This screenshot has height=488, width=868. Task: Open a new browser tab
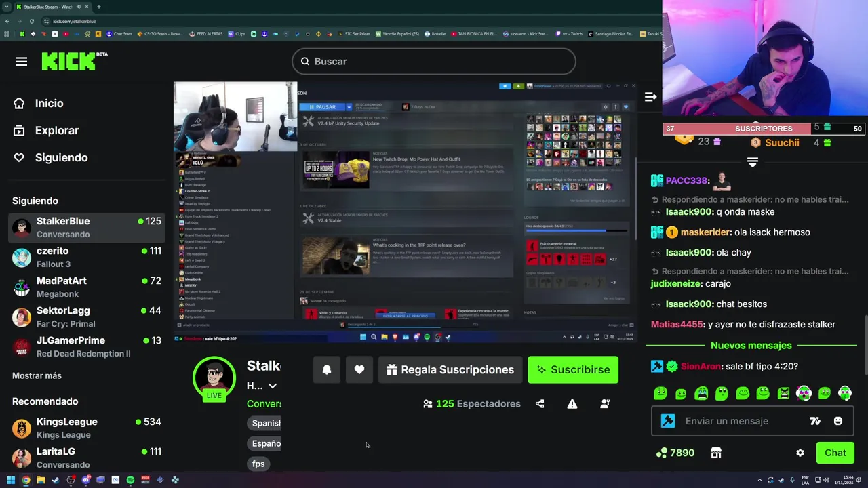pos(99,7)
